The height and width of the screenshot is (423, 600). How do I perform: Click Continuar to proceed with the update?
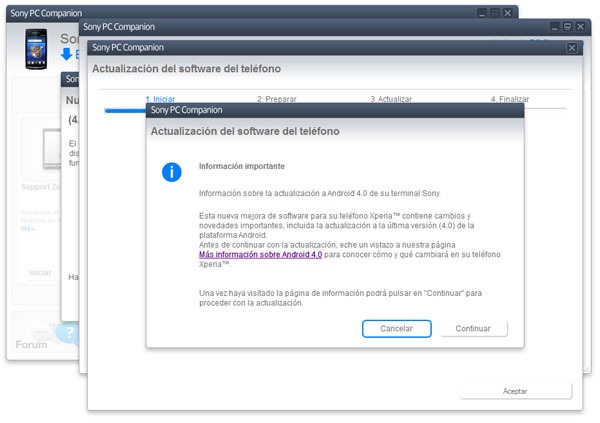pyautogui.click(x=473, y=328)
